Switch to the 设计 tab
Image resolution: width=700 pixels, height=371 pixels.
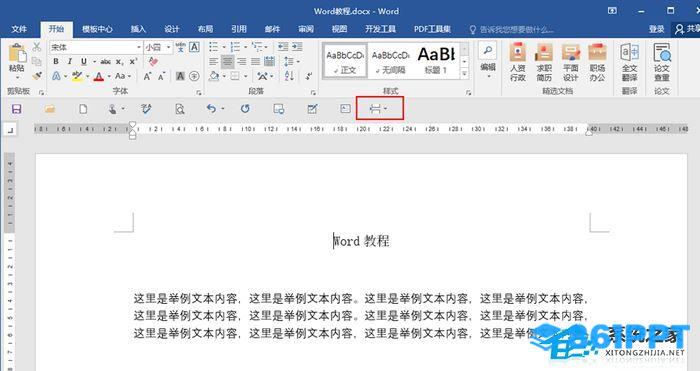(x=171, y=29)
